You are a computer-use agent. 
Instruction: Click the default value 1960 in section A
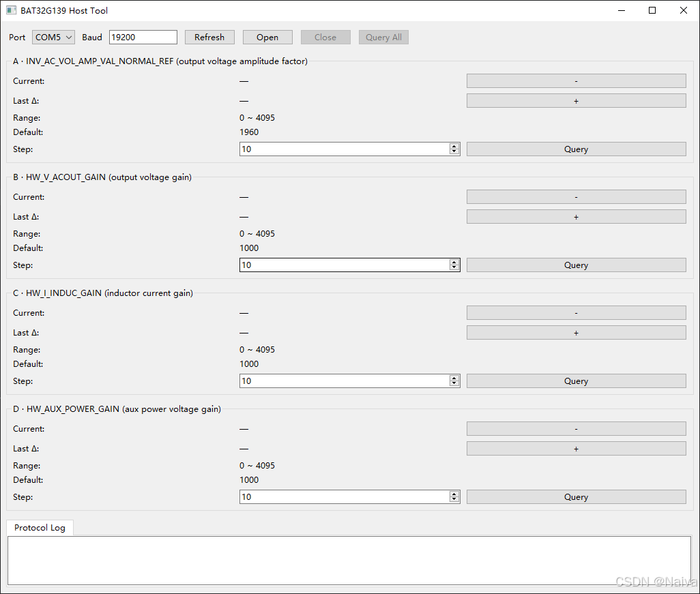(x=249, y=132)
